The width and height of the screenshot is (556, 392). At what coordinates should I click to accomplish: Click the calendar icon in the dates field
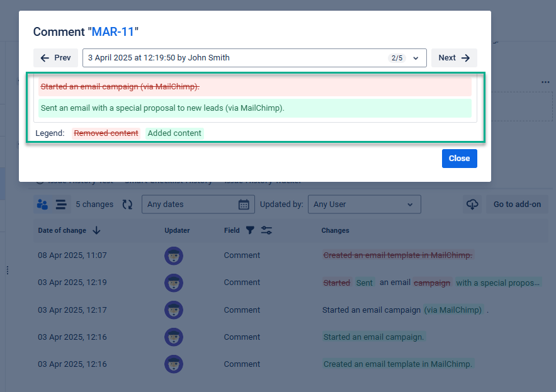tap(244, 204)
